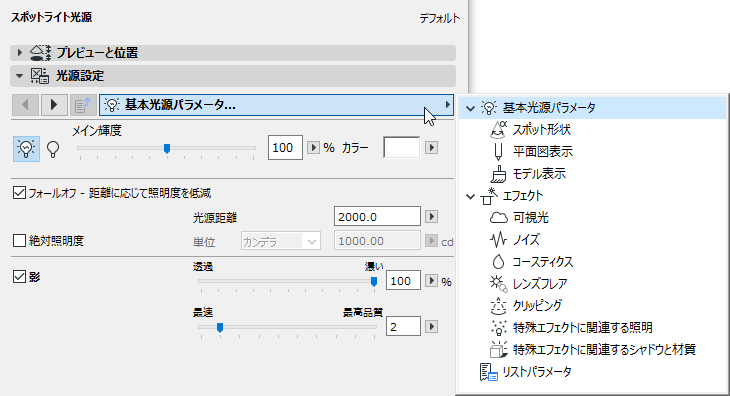This screenshot has height=396, width=730.
Task: Click the スポット形状 cone icon
Action: click(498, 130)
